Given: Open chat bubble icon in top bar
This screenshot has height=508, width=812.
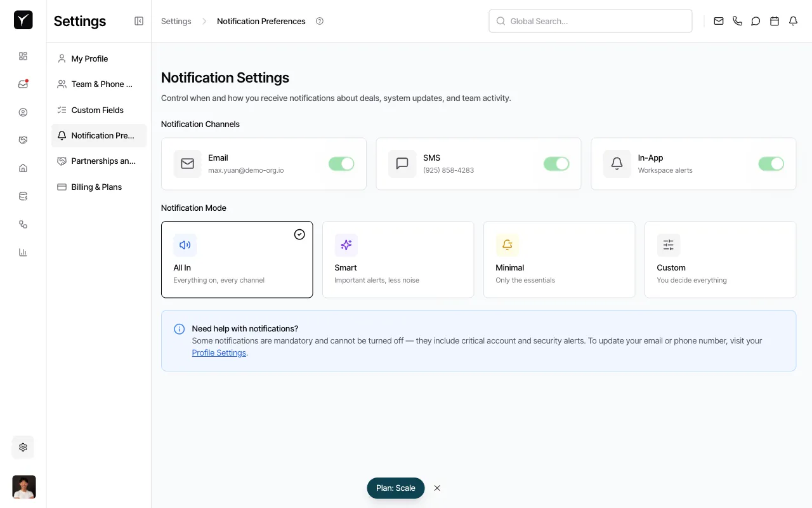Looking at the screenshot, I should click(756, 21).
